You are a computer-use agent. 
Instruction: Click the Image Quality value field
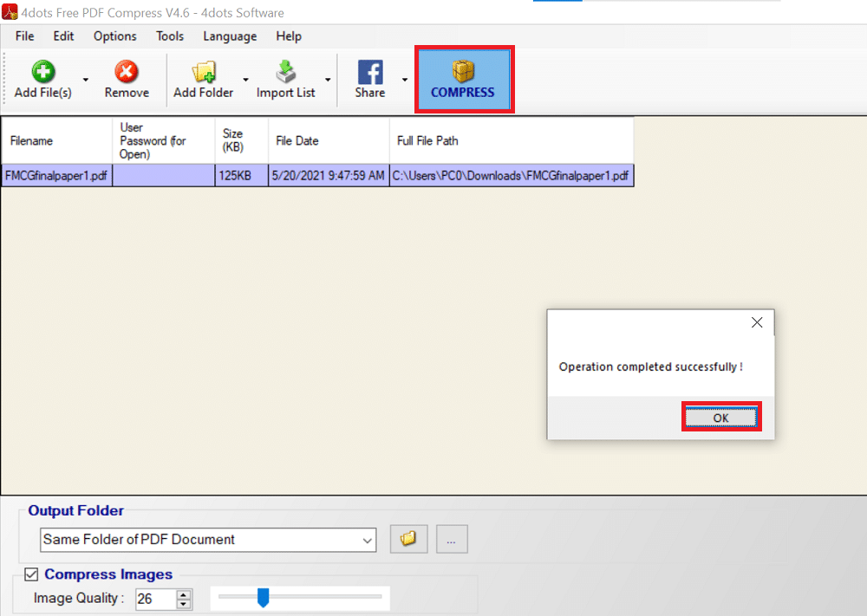156,599
